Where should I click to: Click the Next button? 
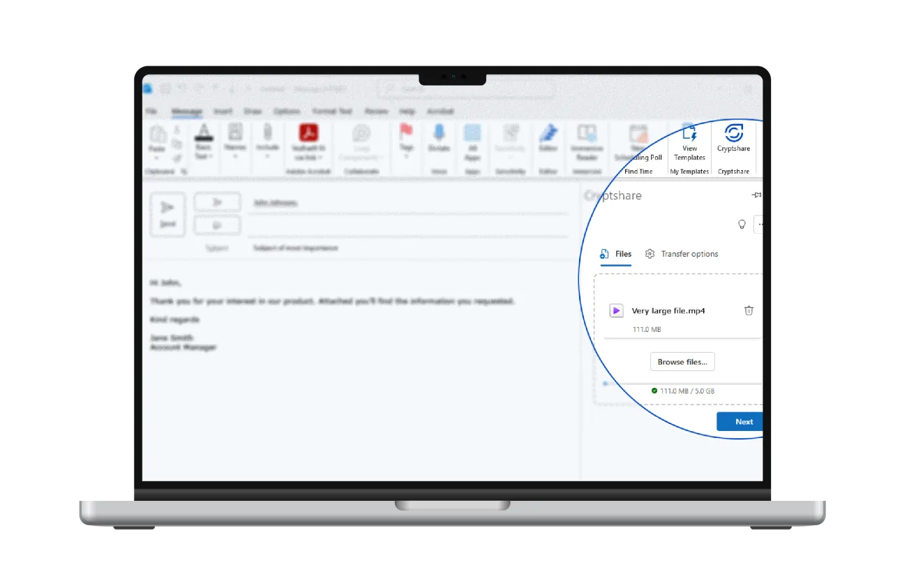(742, 421)
